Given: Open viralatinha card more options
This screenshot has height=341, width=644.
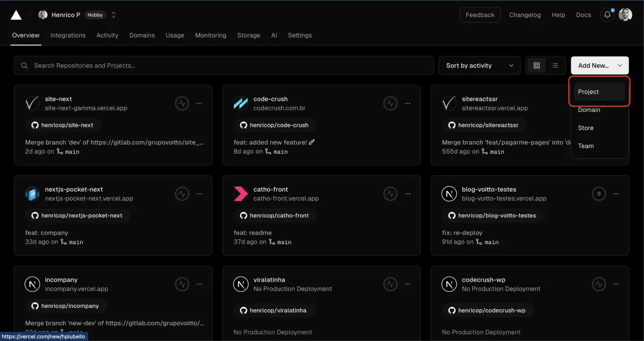Looking at the screenshot, I should (x=407, y=284).
